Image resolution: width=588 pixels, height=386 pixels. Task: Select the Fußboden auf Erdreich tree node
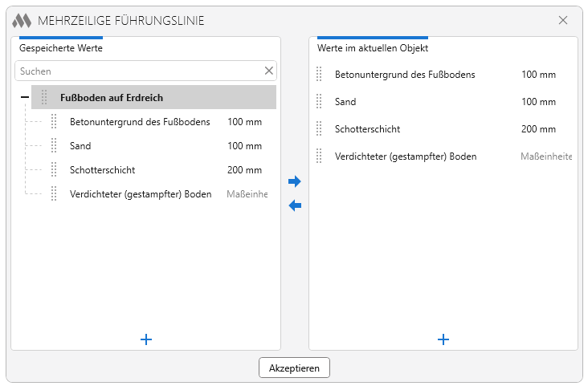click(x=153, y=97)
